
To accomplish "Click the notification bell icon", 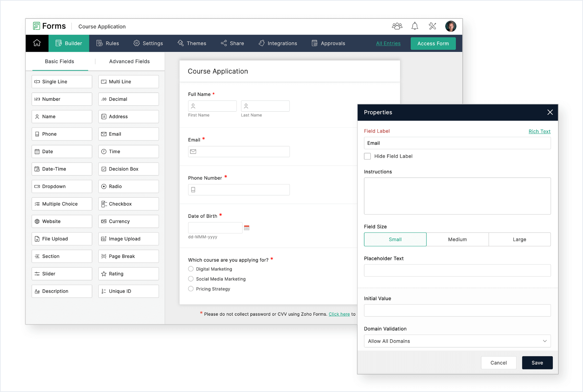I will (415, 26).
